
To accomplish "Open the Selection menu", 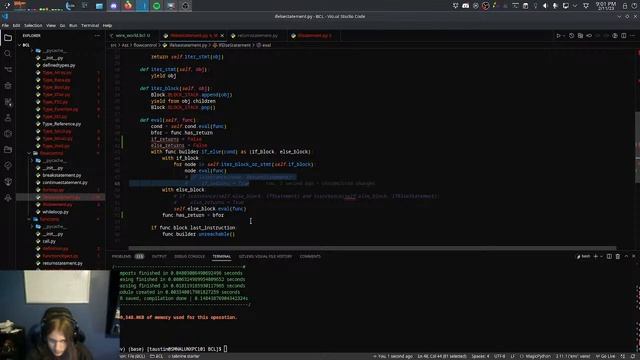I will (x=33, y=25).
